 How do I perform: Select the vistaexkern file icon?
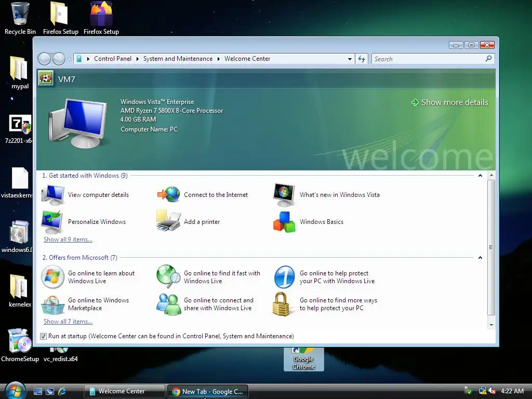tap(18, 182)
